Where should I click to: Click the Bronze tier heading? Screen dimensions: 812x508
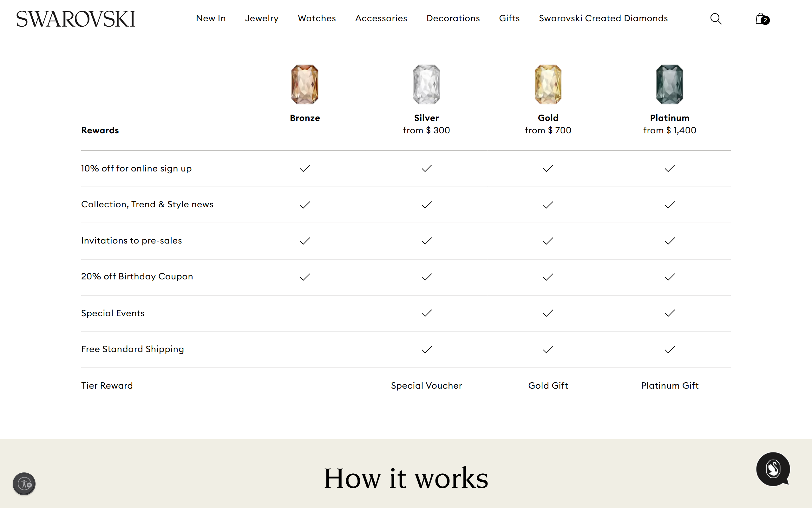[305, 118]
